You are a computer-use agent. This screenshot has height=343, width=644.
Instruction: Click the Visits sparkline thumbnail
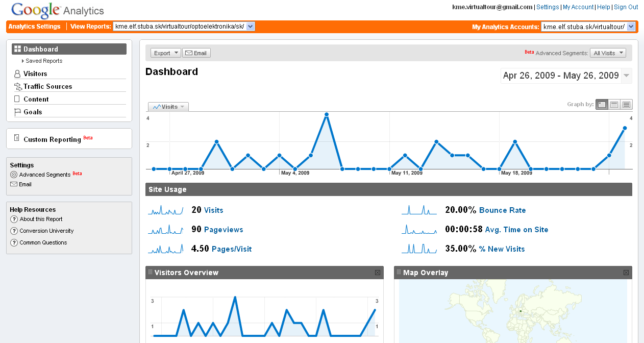click(x=166, y=210)
